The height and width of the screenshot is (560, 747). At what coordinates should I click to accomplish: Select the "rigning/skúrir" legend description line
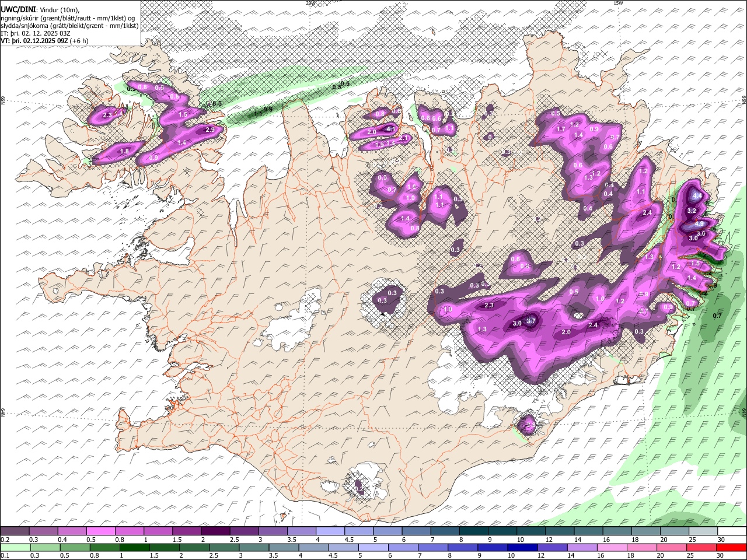coord(69,18)
